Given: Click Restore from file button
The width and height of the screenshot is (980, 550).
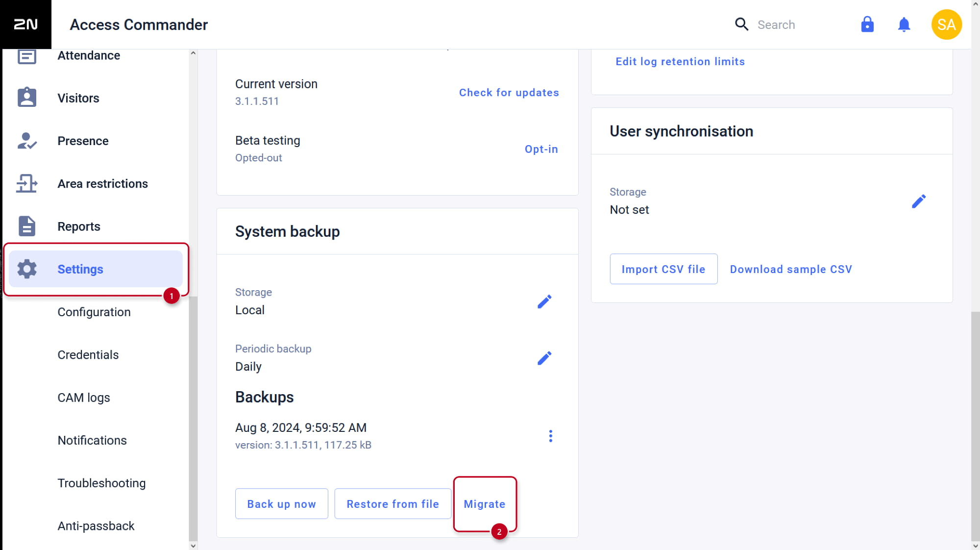Looking at the screenshot, I should coord(392,503).
